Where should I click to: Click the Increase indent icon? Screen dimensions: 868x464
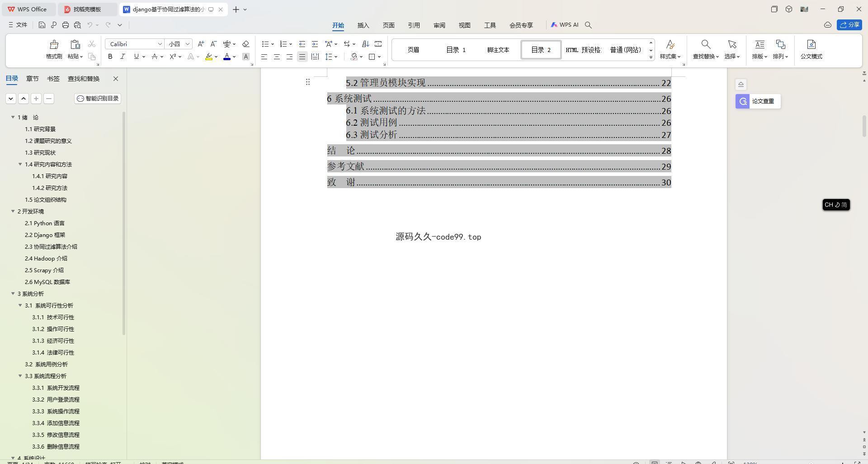[315, 44]
